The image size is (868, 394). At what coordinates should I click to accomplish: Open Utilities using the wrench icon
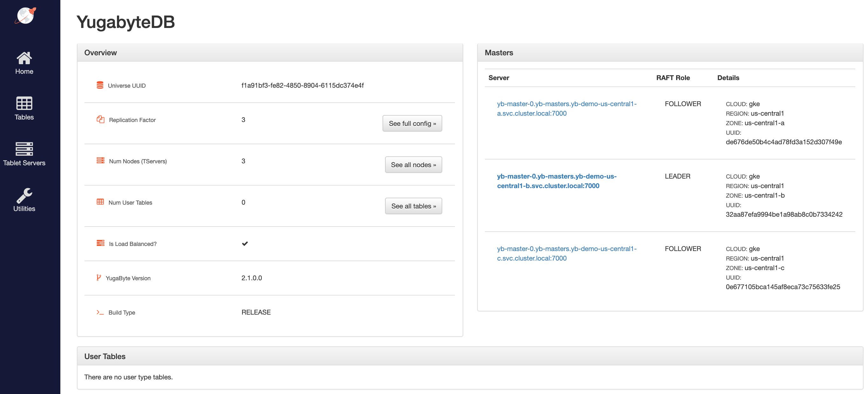pos(24,195)
